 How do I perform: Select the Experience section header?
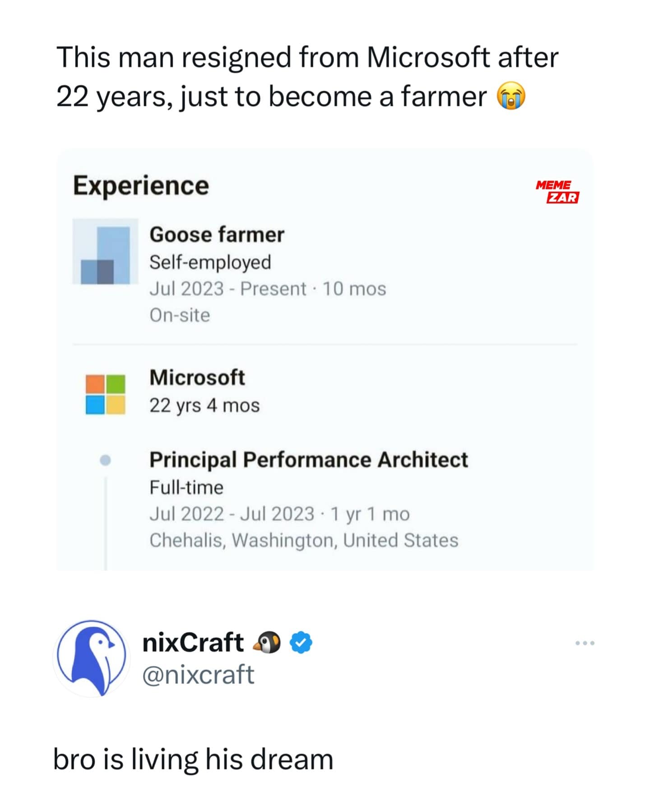140,185
